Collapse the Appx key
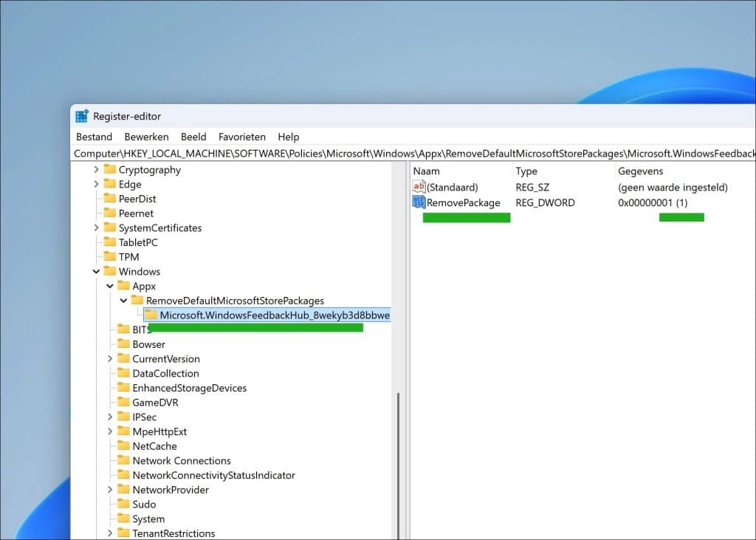Image resolution: width=756 pixels, height=540 pixels. pyautogui.click(x=110, y=286)
